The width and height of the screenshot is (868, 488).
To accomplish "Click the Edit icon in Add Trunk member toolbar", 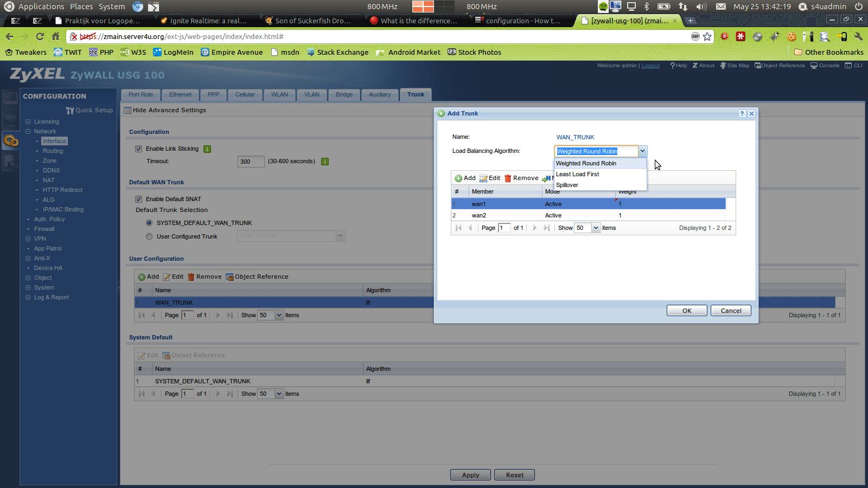I will (x=483, y=178).
